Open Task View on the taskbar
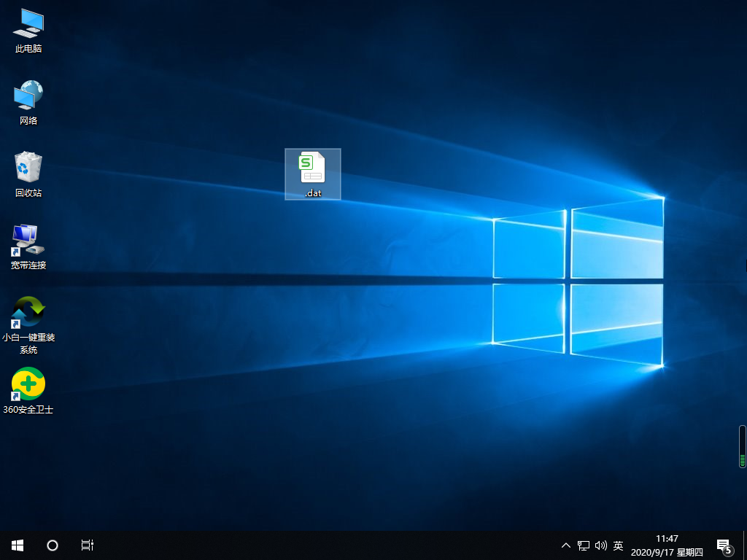This screenshot has width=747, height=560. pos(88,545)
